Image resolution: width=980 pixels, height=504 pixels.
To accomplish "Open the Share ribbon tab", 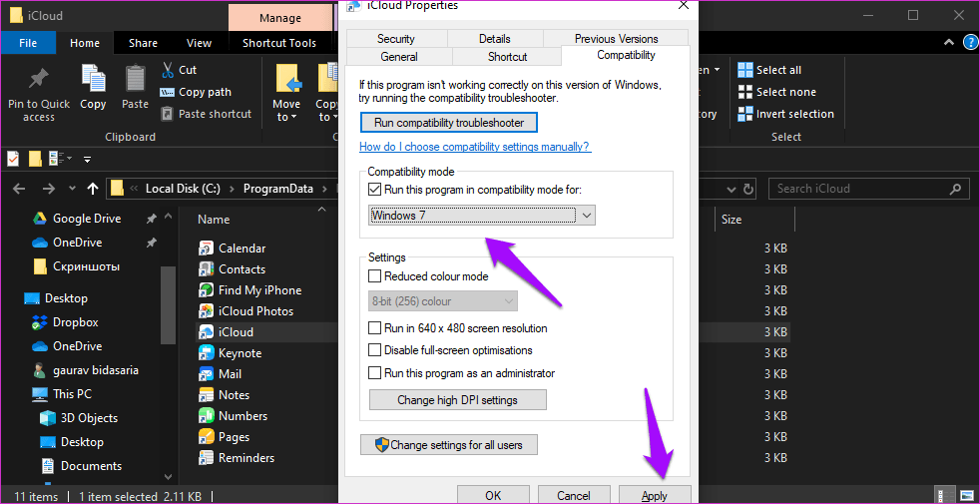I will (143, 43).
